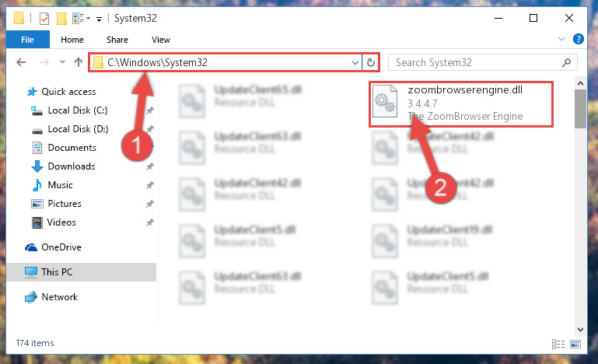Screen dimensions: 598x364
Task: Click Properties icon in quick access toolbar
Action: (x=44, y=19)
